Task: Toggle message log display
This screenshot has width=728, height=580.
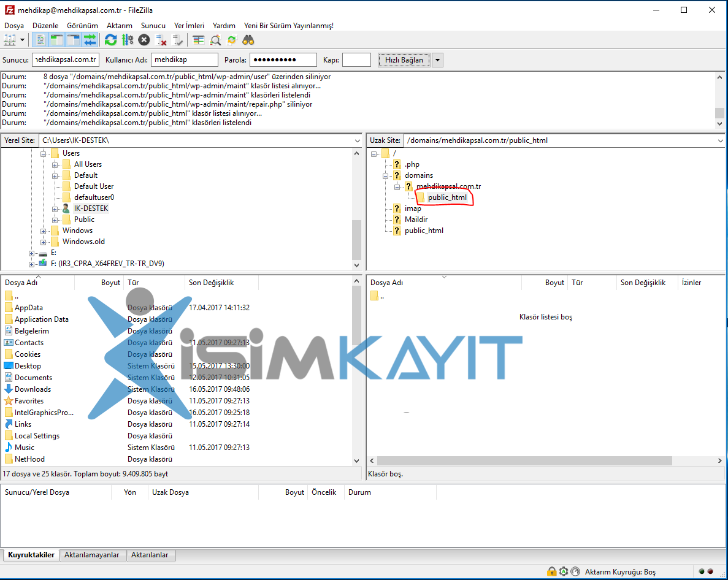Action: tap(40, 40)
